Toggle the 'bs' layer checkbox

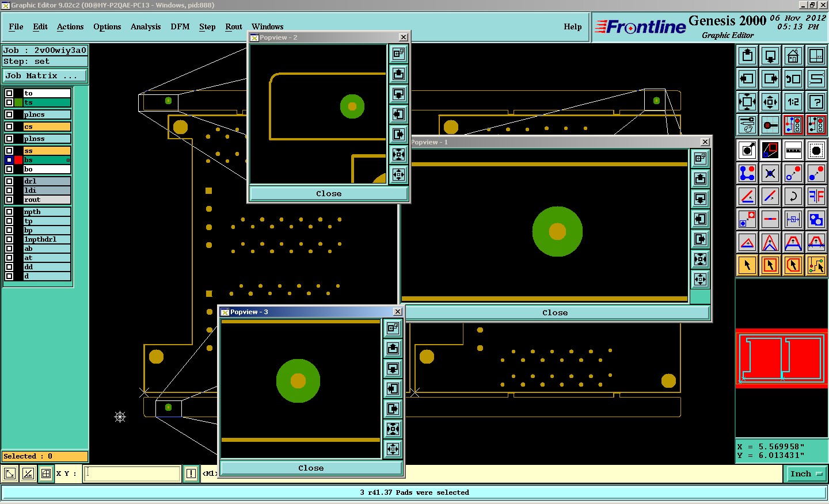tap(9, 160)
